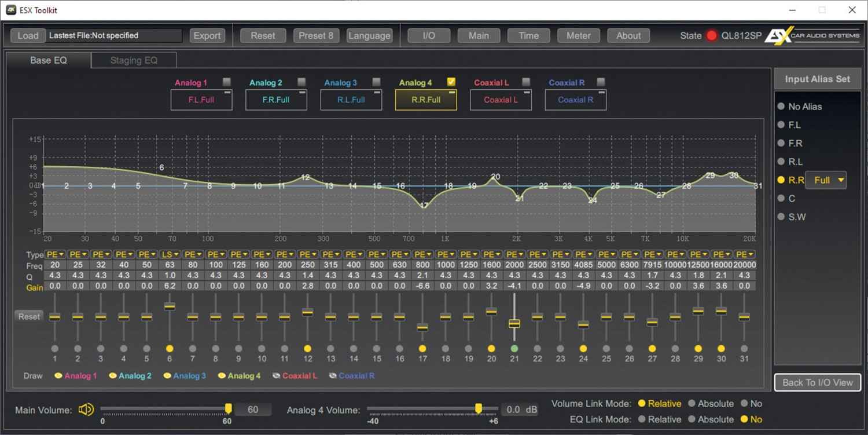This screenshot has width=868, height=435.
Task: Click the Lastest File path field
Action: click(x=114, y=35)
